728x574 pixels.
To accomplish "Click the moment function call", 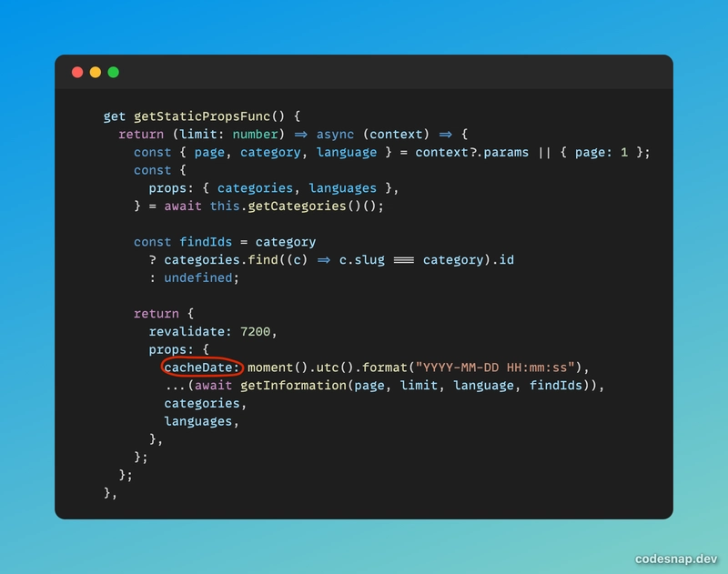I will tap(270, 368).
